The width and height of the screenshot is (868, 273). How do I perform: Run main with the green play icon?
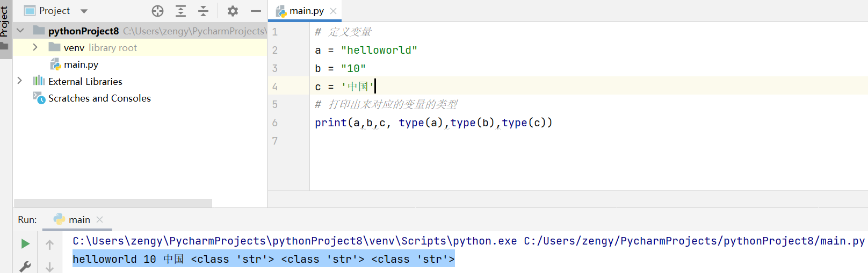(25, 244)
